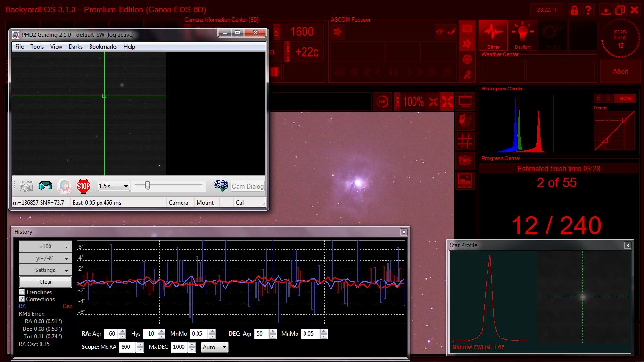Select the telescope mode icon
This screenshot has width=644, height=362.
tap(467, 74)
